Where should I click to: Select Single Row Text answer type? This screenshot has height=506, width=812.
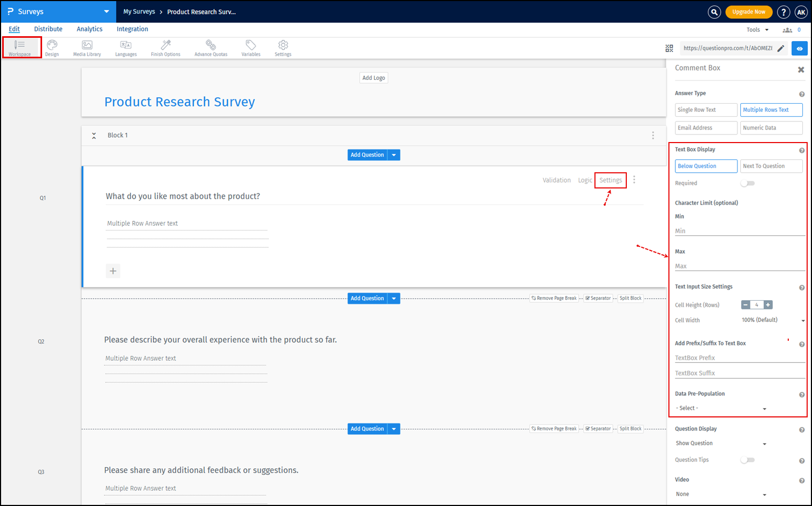[x=706, y=110]
